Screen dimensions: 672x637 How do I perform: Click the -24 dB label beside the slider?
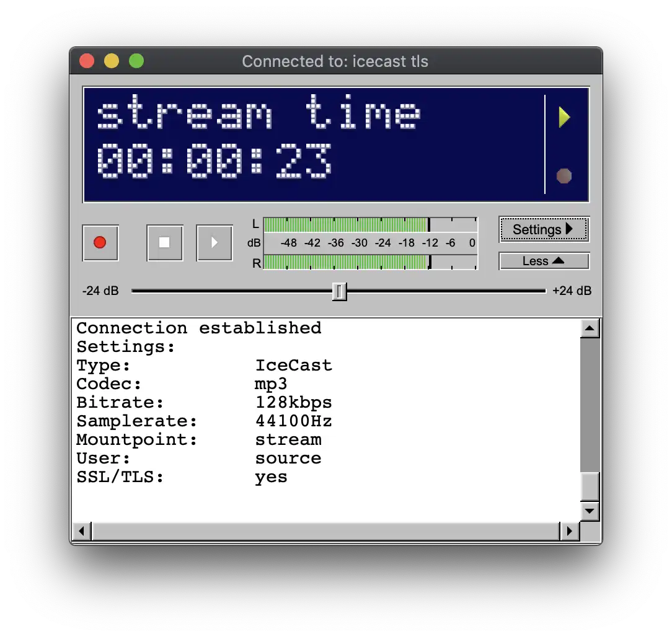tap(100, 291)
